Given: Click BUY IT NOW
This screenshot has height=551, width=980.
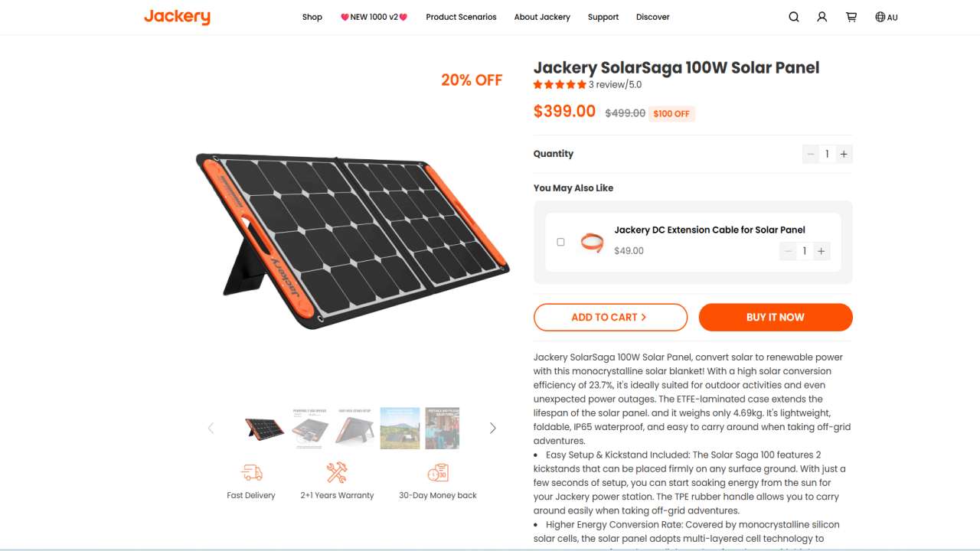Looking at the screenshot, I should click(x=775, y=317).
